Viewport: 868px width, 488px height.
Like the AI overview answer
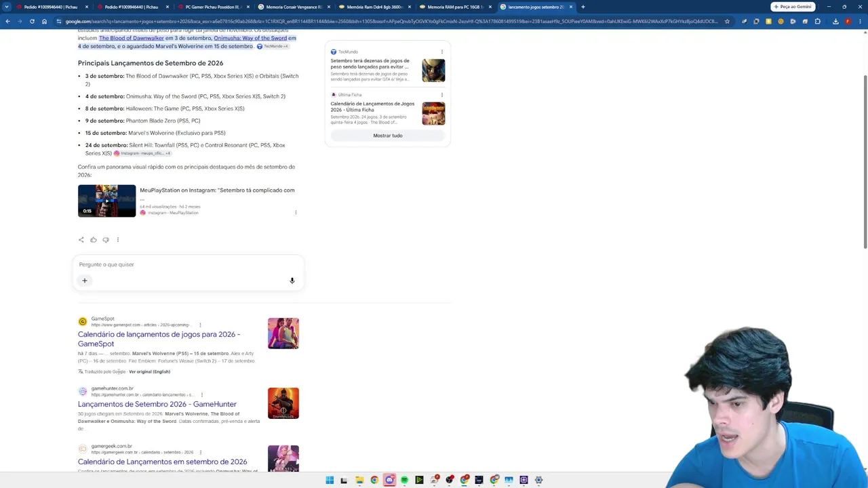coord(94,239)
